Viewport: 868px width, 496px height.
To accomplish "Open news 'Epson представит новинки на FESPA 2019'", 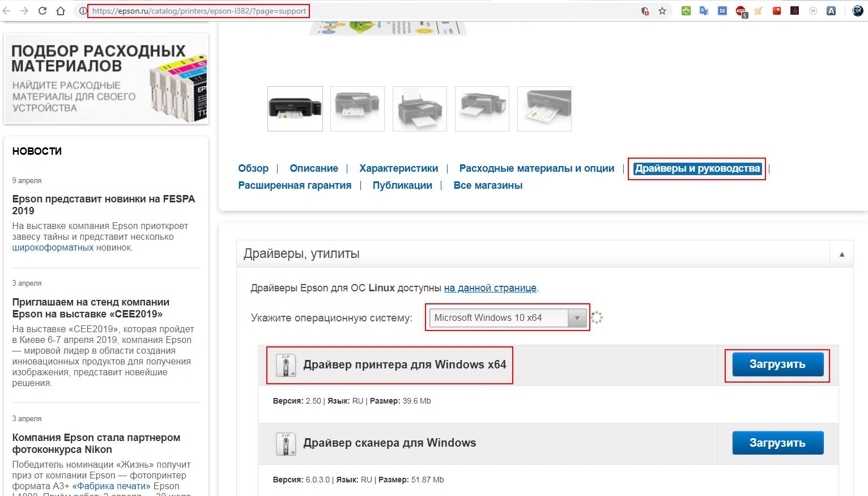I will 104,205.
